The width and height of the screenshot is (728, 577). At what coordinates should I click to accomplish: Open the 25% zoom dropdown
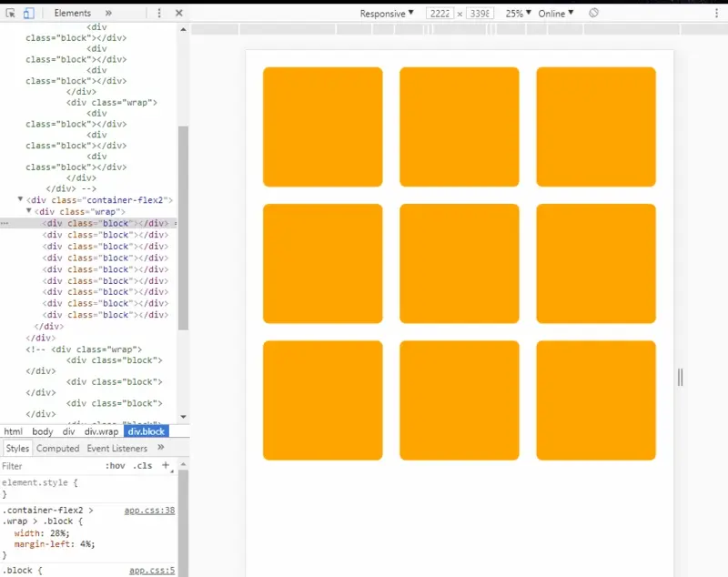click(518, 14)
